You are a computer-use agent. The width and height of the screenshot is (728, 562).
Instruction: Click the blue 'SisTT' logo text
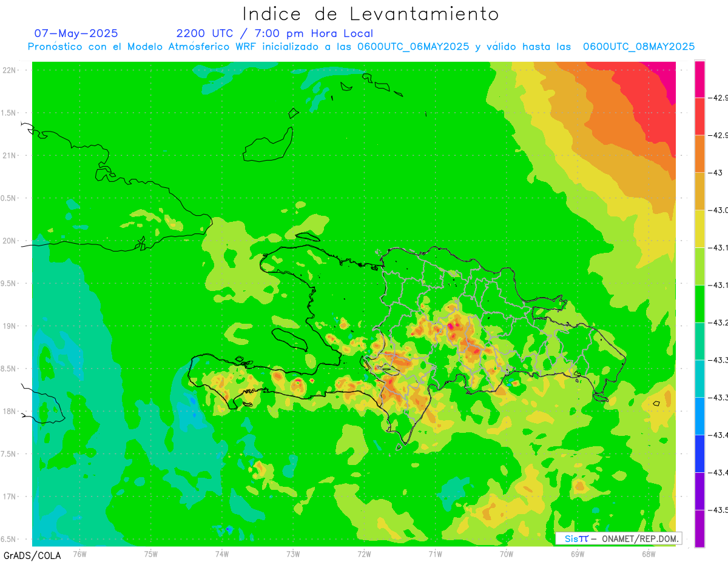click(x=576, y=538)
